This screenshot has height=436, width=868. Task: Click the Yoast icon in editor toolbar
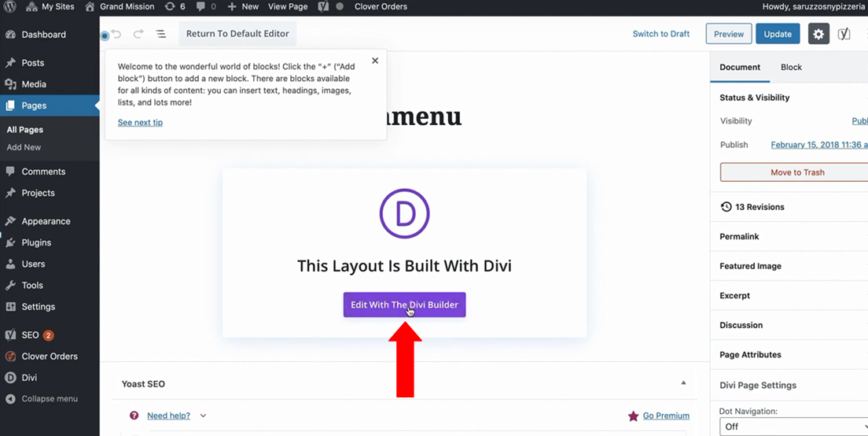tap(844, 34)
